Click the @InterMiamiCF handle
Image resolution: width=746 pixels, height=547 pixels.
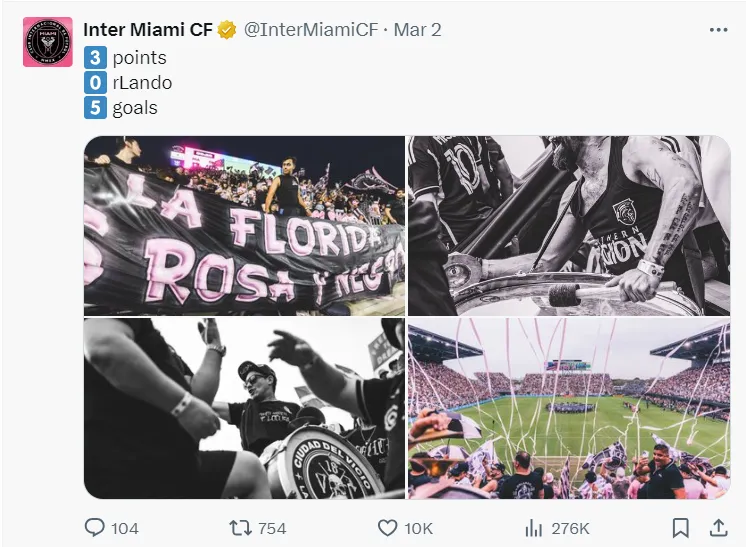pyautogui.click(x=311, y=30)
